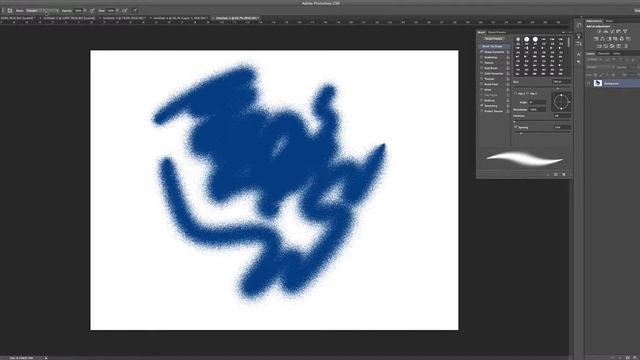640x360 pixels.
Task: Select the Background layer thumbnail
Action: [598, 83]
